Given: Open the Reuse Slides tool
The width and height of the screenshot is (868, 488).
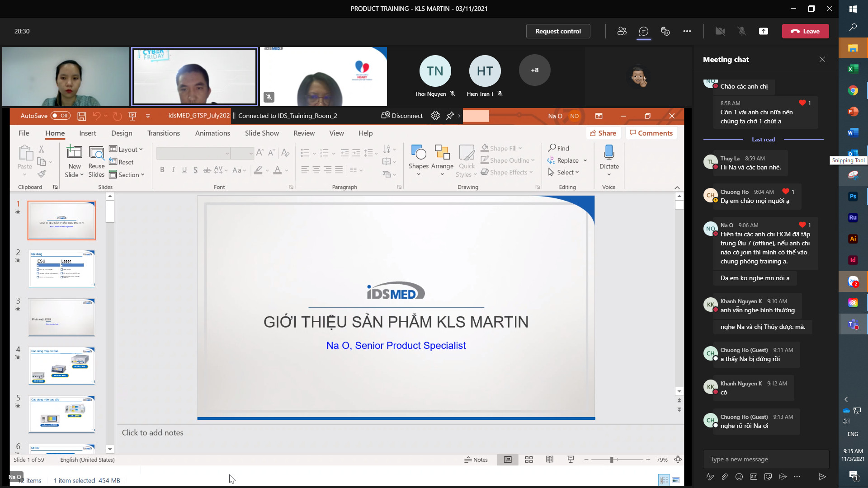Looking at the screenshot, I should (96, 161).
